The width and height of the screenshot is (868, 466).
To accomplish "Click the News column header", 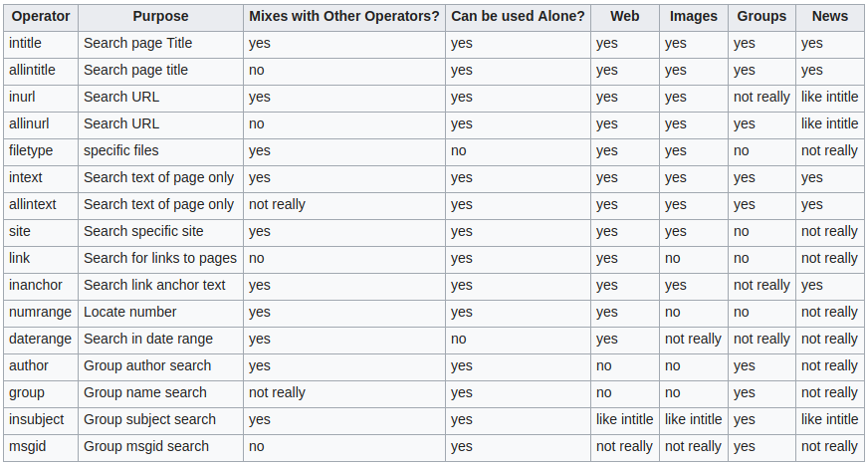I will pyautogui.click(x=830, y=17).
